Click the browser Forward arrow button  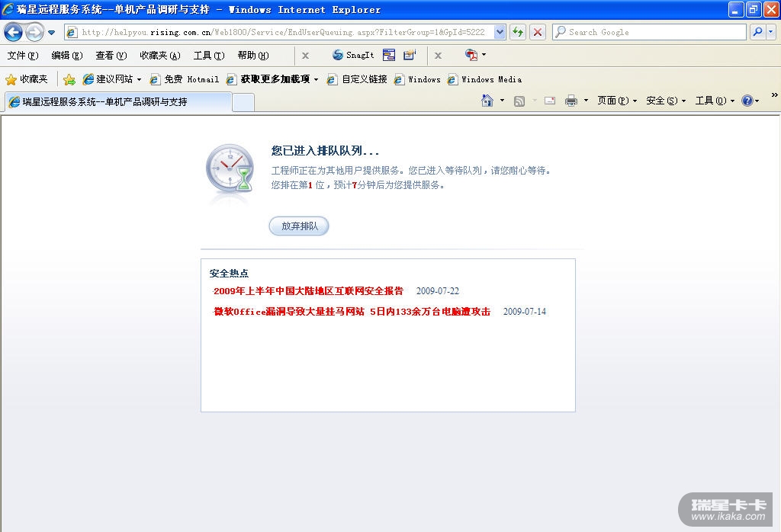[x=34, y=32]
